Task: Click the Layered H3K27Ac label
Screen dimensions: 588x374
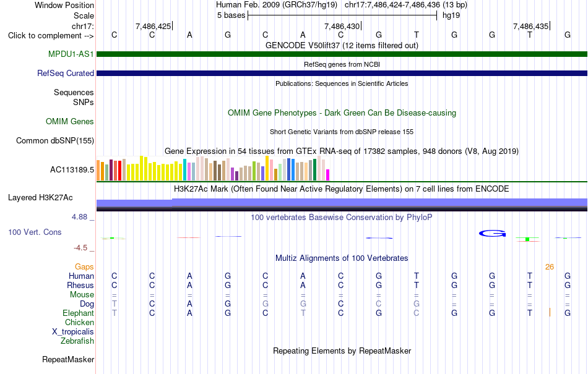Action: [40, 198]
